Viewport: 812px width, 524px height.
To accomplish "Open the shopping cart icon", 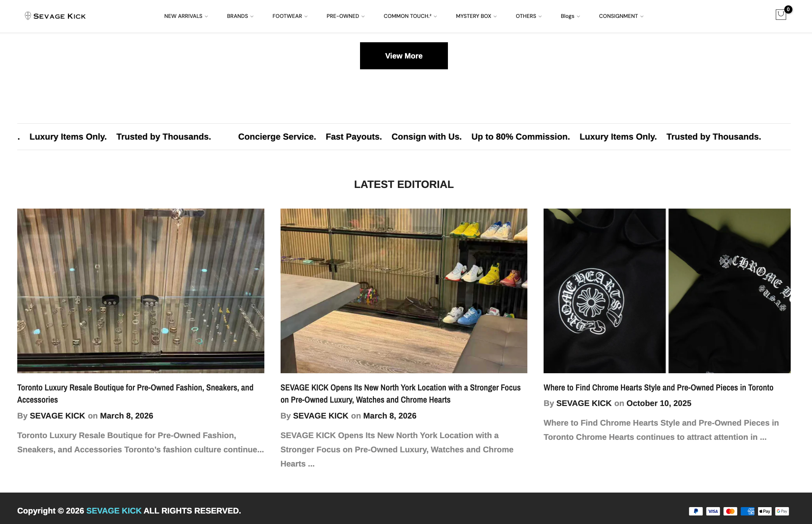I will tap(781, 15).
